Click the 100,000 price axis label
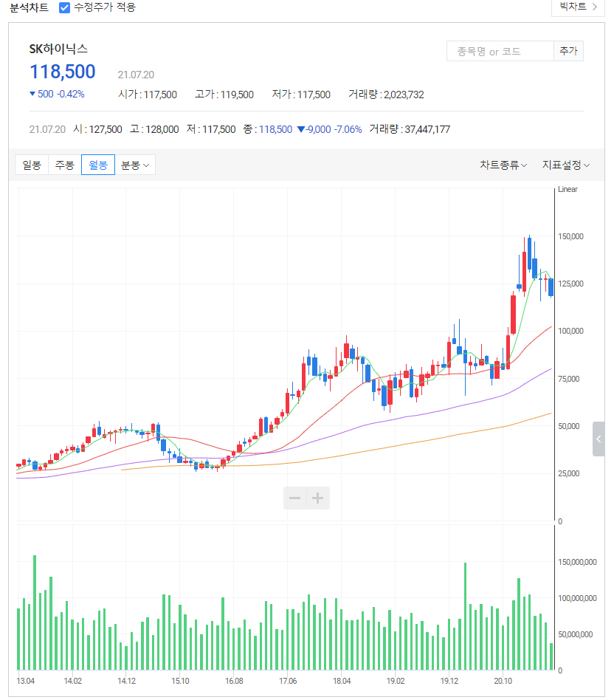 pyautogui.click(x=570, y=332)
